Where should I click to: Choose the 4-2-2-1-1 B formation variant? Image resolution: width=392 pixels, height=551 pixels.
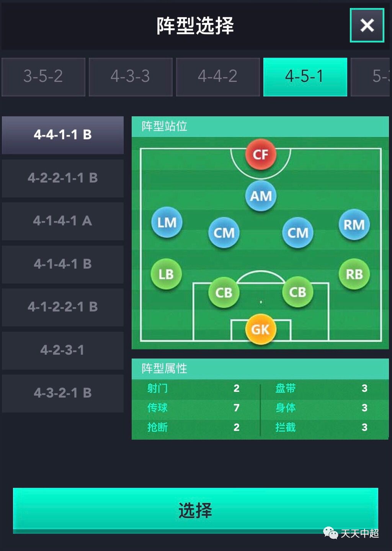coord(63,178)
